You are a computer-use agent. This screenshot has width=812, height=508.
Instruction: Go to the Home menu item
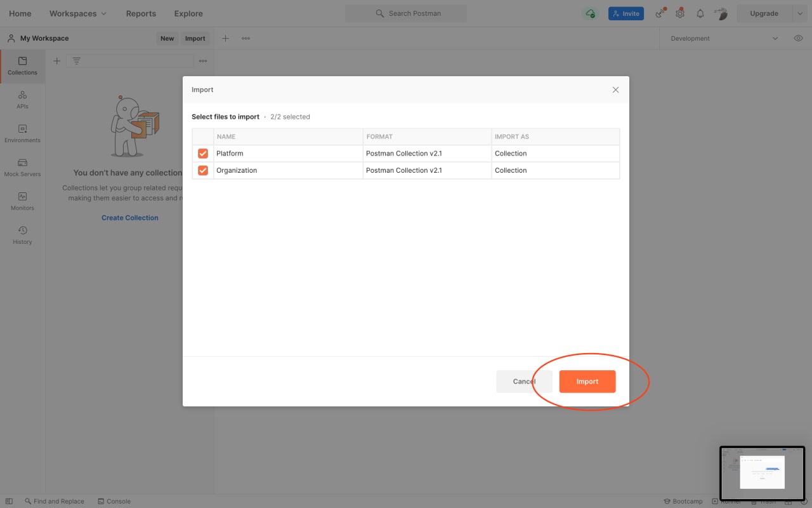click(x=20, y=13)
